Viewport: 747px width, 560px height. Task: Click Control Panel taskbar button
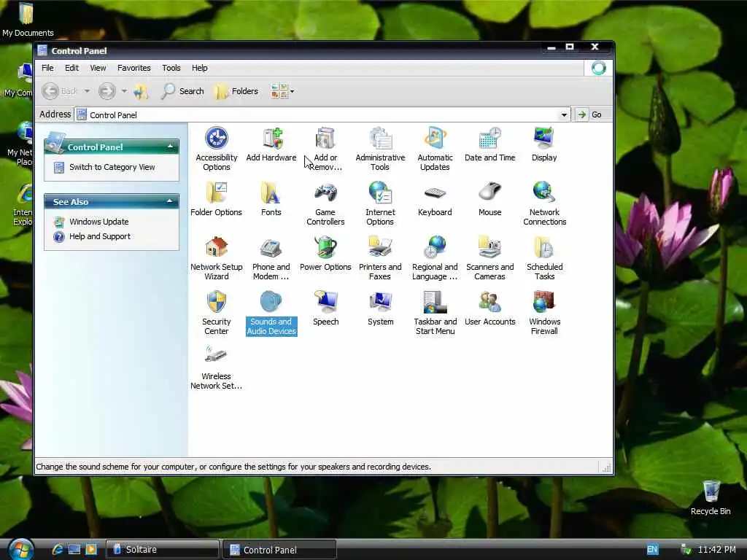[279, 550]
